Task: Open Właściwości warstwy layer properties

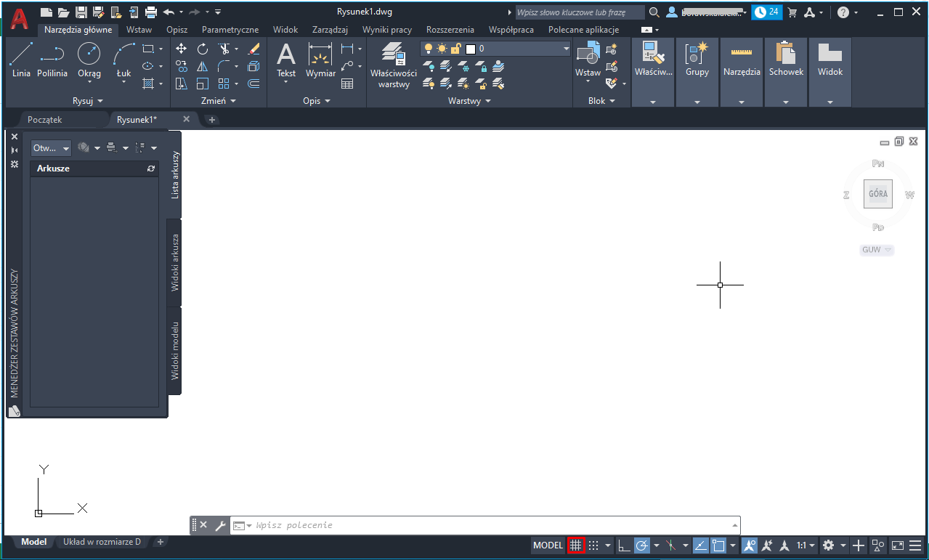Action: point(394,65)
